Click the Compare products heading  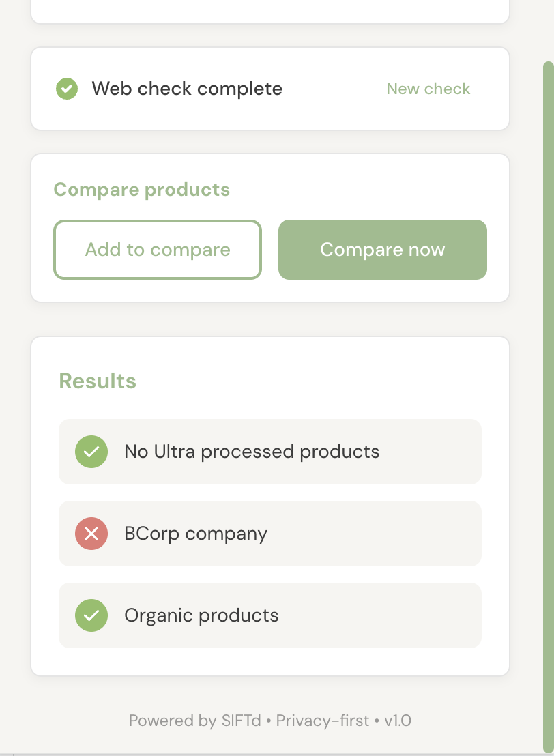coord(141,190)
